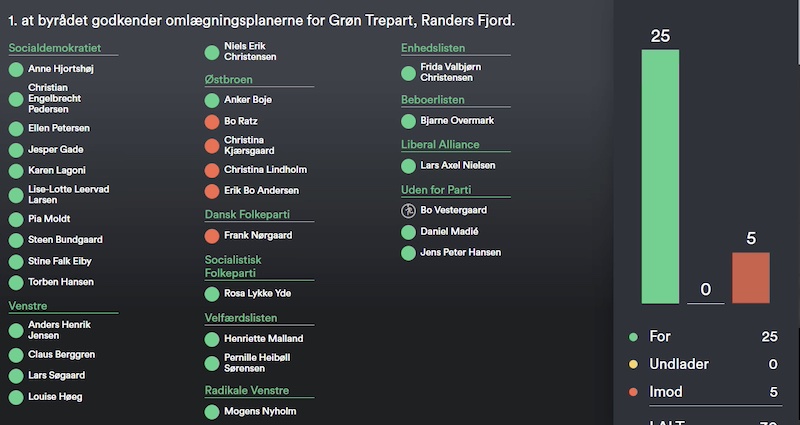The height and width of the screenshot is (425, 800).
Task: Click the Uden for Parti heading
Action: [x=436, y=189]
